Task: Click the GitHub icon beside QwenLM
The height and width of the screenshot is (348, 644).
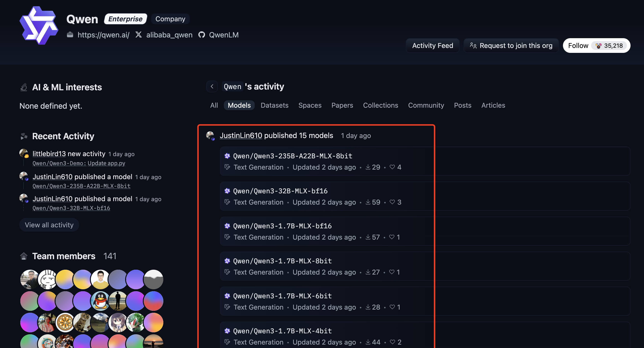Action: coord(202,35)
